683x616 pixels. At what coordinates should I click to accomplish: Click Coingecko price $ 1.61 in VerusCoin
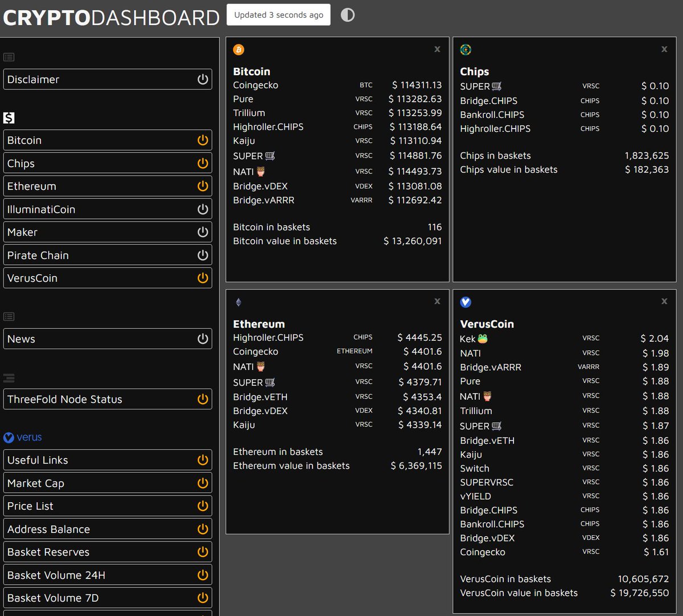point(656,552)
